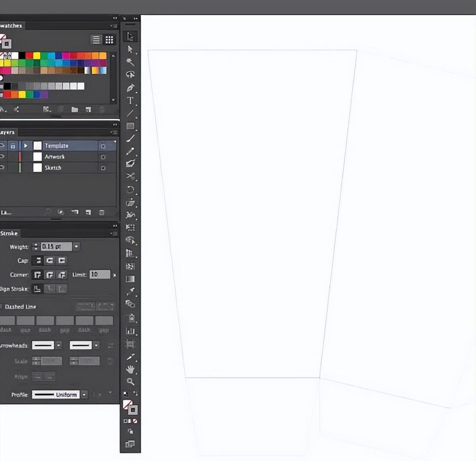Hide the Artwork layer
This screenshot has height=461, width=476.
[2, 157]
